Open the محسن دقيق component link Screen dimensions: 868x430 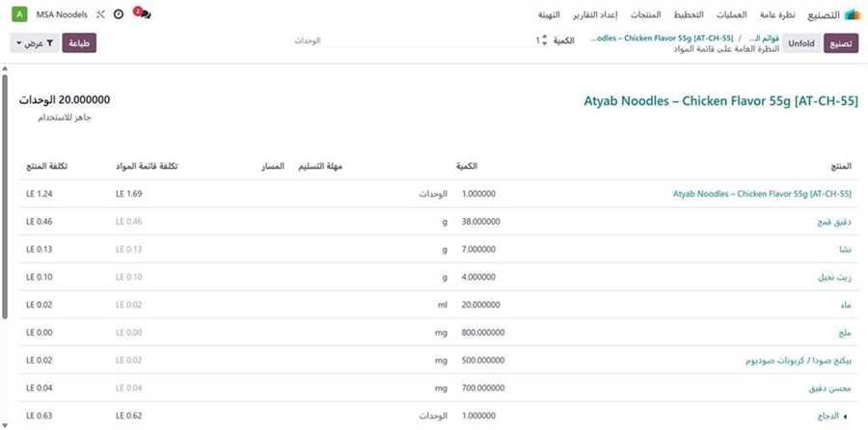click(x=829, y=388)
